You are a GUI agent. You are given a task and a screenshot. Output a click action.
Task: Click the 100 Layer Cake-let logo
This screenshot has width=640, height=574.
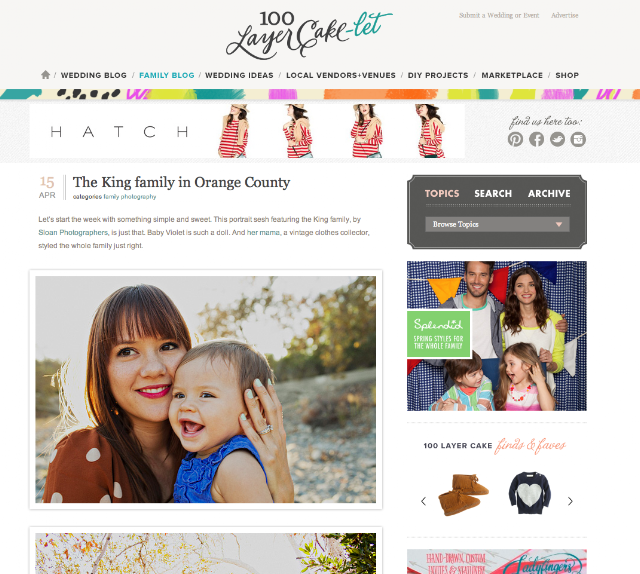click(309, 35)
